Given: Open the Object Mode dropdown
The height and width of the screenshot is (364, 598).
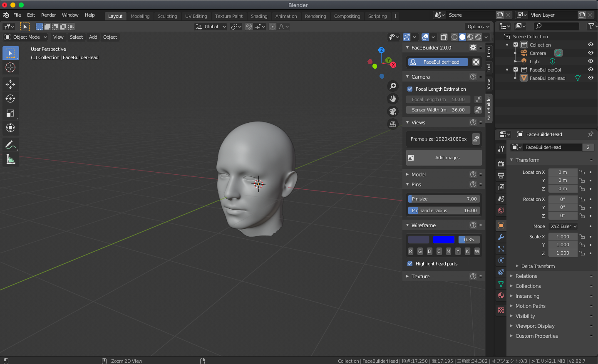Looking at the screenshot, I should coord(26,37).
